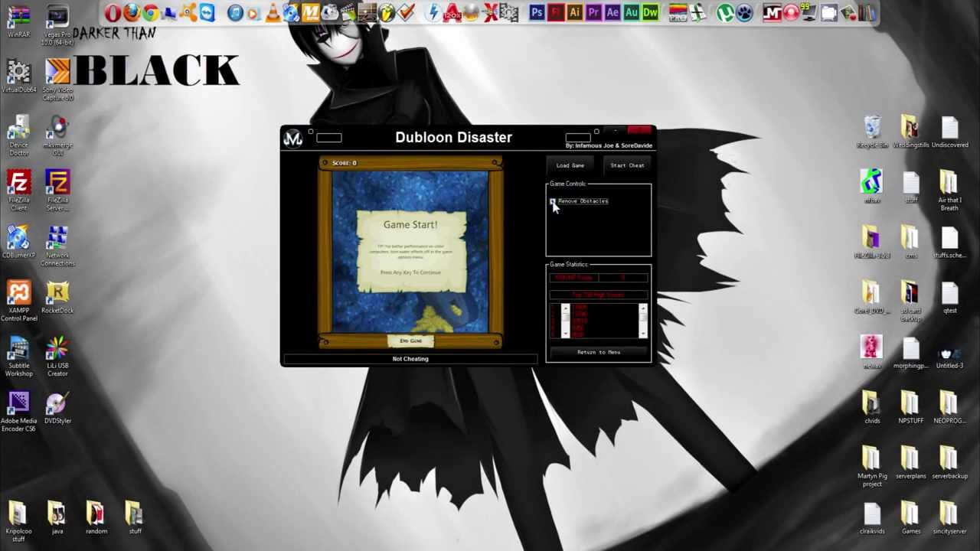980x551 pixels.
Task: Select the Undiscovered file icon
Action: (949, 131)
